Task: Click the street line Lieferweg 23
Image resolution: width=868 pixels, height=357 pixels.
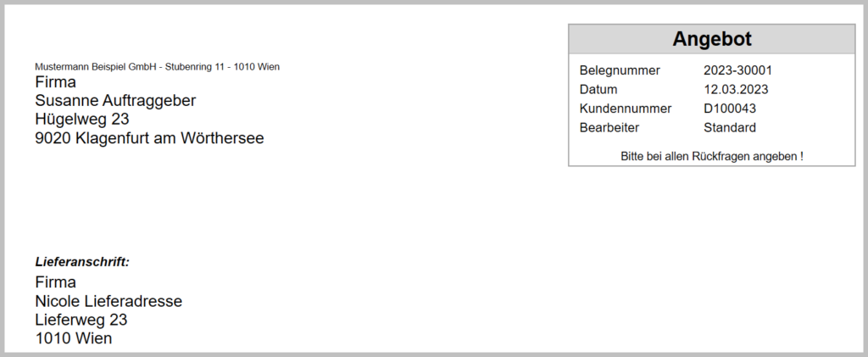Action: pyautogui.click(x=81, y=320)
